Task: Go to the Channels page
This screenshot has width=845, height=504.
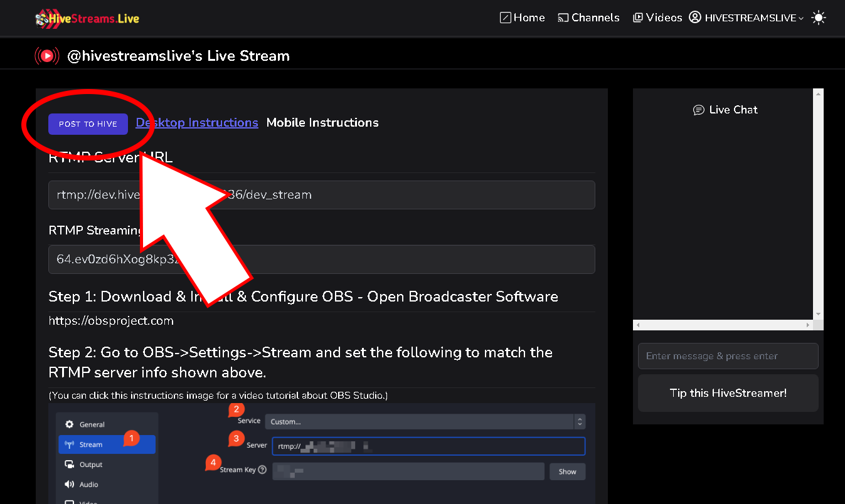Action: click(588, 18)
